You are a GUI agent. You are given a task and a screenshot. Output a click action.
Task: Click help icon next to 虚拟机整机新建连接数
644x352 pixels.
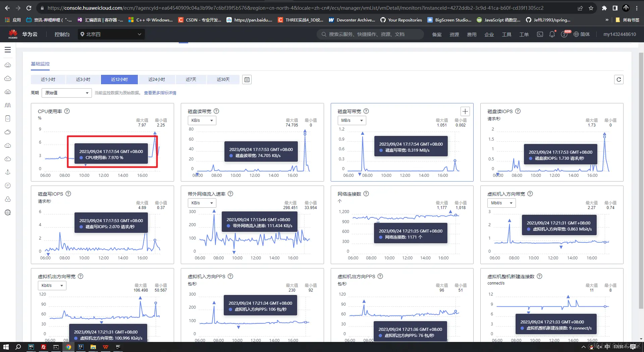point(539,276)
